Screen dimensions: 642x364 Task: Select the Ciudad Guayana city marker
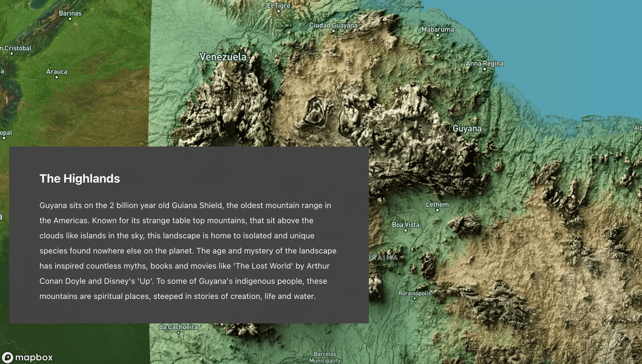click(333, 30)
